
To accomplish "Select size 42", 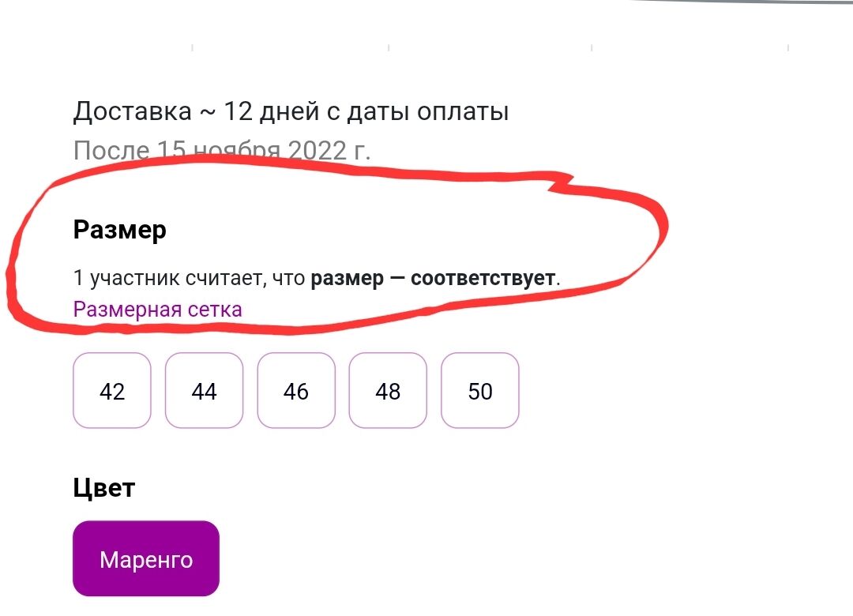I will point(111,391).
